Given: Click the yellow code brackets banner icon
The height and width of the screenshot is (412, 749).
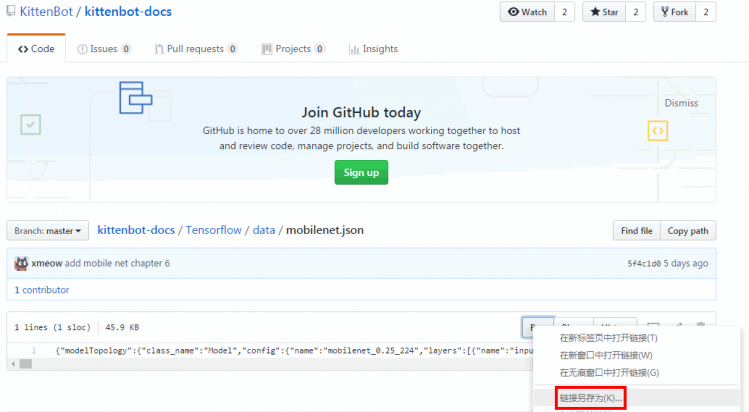Looking at the screenshot, I should pyautogui.click(x=658, y=130).
